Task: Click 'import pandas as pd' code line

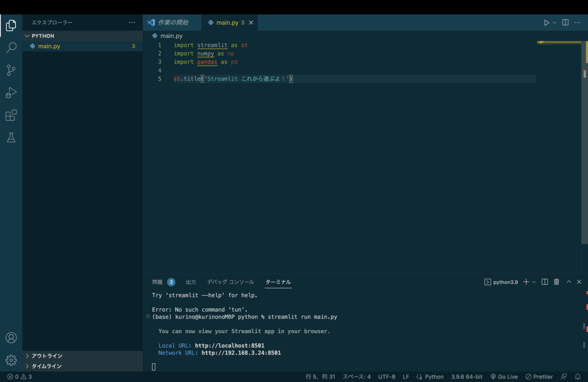Action: coord(206,62)
